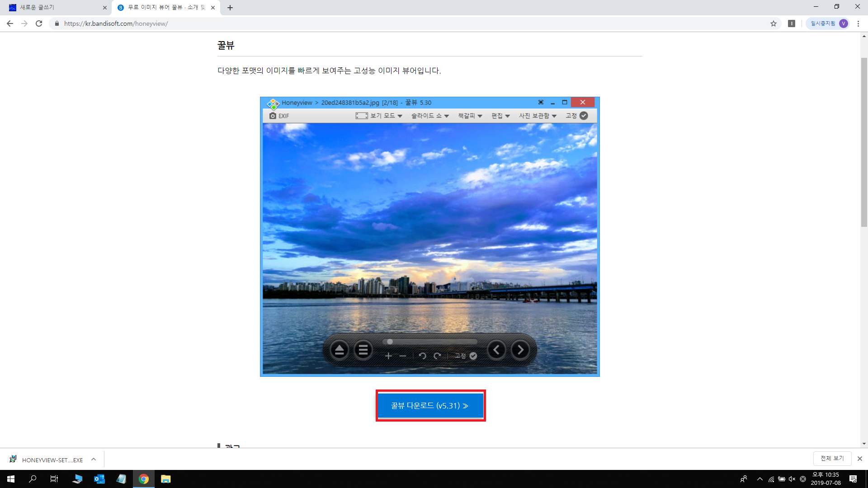This screenshot has width=868, height=488.
Task: Open the Windows Start menu
Action: point(11,479)
